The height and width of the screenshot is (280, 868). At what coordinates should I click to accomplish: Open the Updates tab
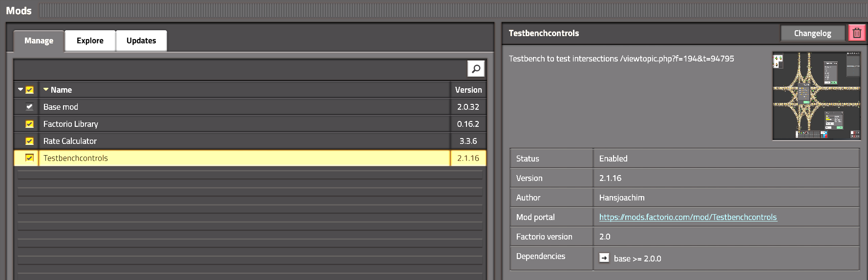[141, 41]
